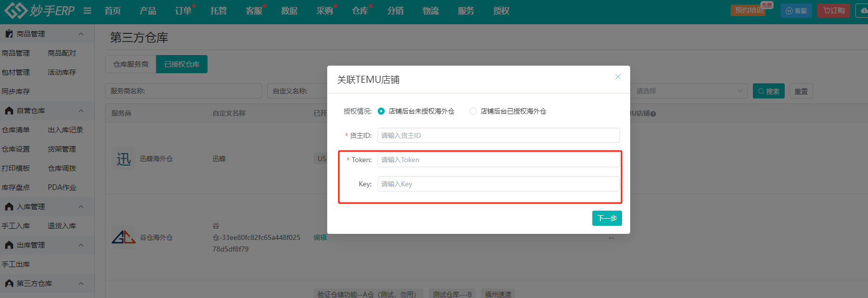
Task: Click the cloud download icon in top bar
Action: (863, 11)
